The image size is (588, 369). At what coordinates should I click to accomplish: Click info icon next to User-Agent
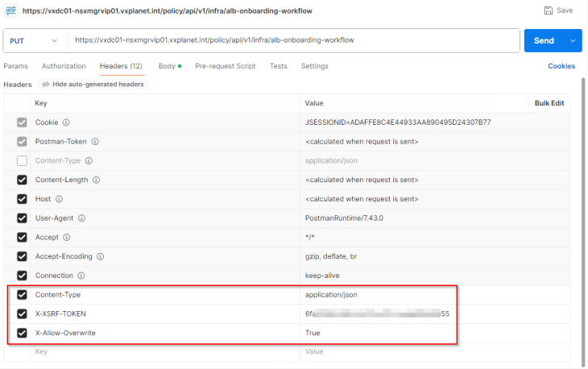pos(82,218)
